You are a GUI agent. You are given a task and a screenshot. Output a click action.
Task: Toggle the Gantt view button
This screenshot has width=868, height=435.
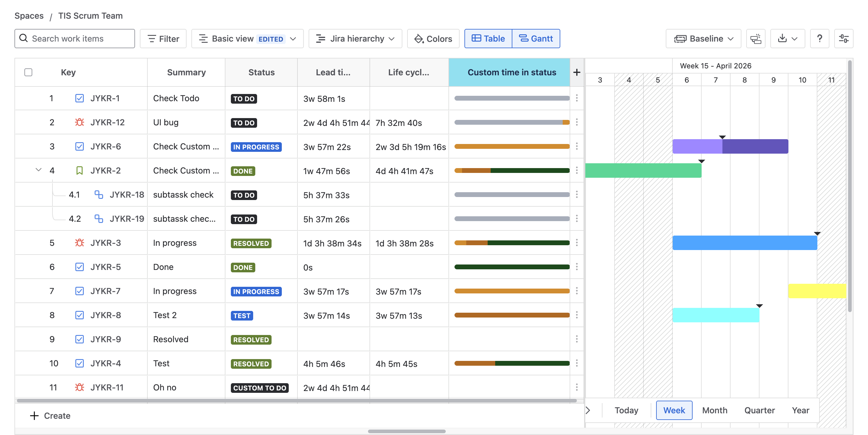coord(536,38)
